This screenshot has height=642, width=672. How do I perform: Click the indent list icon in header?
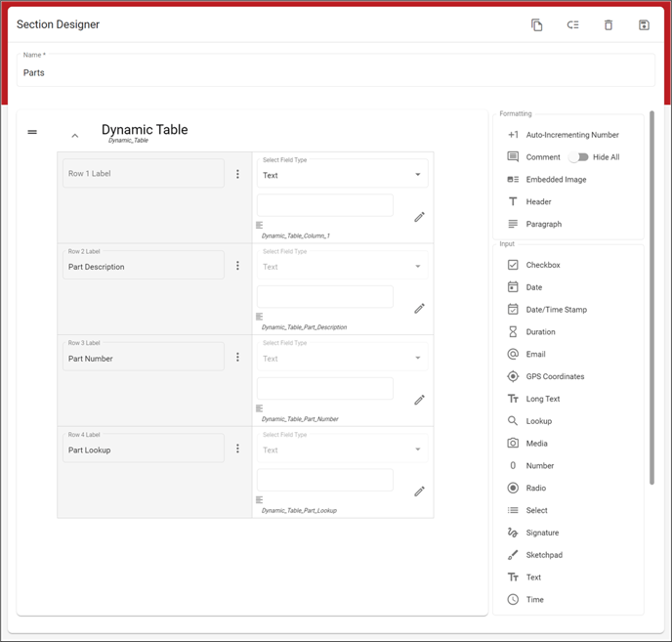coord(572,24)
